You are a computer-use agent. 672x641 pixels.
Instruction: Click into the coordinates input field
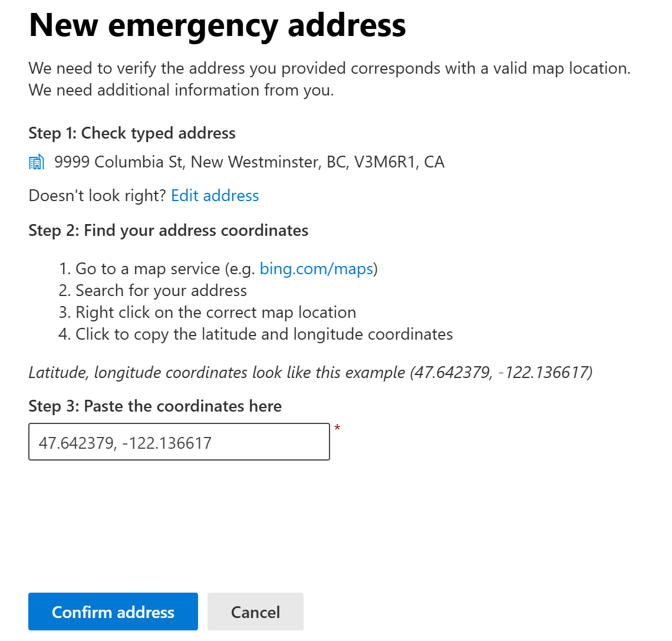179,442
